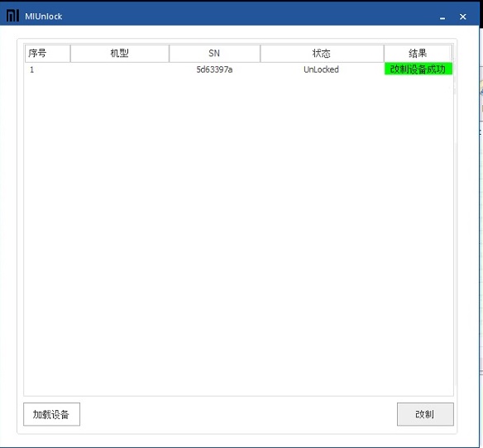Click the Mi logo icon in title bar
The height and width of the screenshot is (448, 483).
point(12,16)
